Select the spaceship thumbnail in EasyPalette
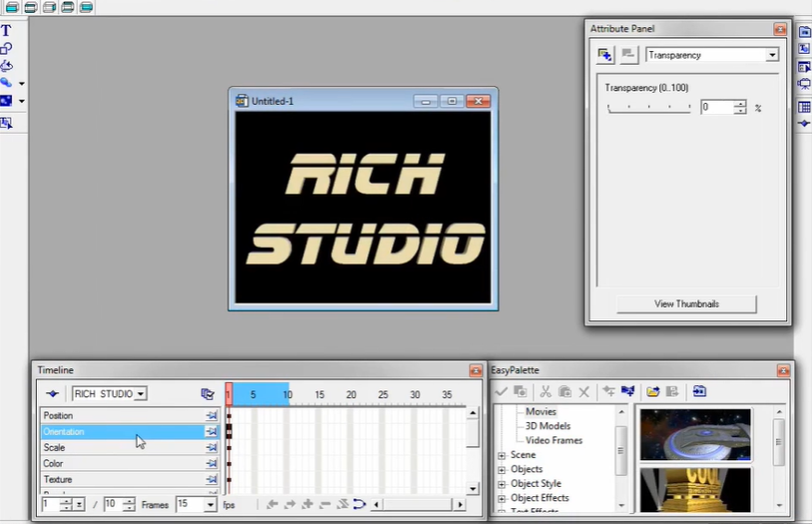 [694, 434]
